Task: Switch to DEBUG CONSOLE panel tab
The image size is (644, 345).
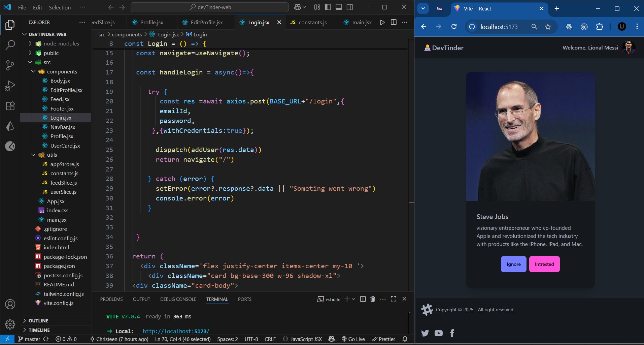Action: pyautogui.click(x=178, y=299)
